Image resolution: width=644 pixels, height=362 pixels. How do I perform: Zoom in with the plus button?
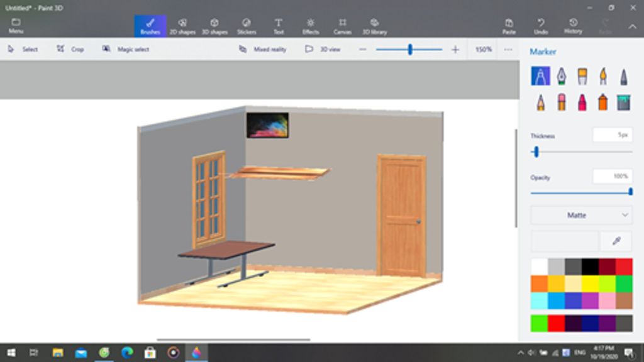[x=455, y=50]
